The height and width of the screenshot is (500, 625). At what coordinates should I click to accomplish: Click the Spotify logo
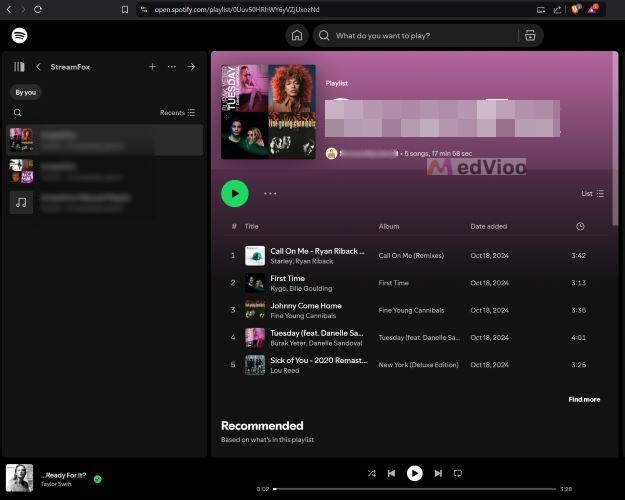click(20, 35)
